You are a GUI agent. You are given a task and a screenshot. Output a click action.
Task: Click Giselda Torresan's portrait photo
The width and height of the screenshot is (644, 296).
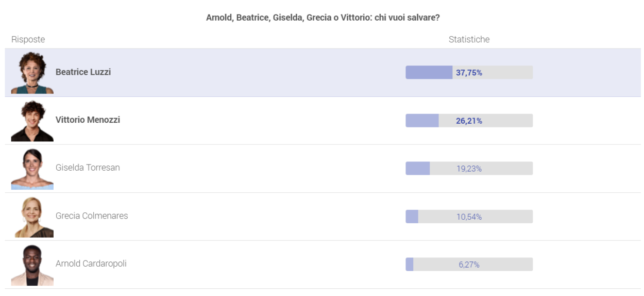click(x=32, y=169)
